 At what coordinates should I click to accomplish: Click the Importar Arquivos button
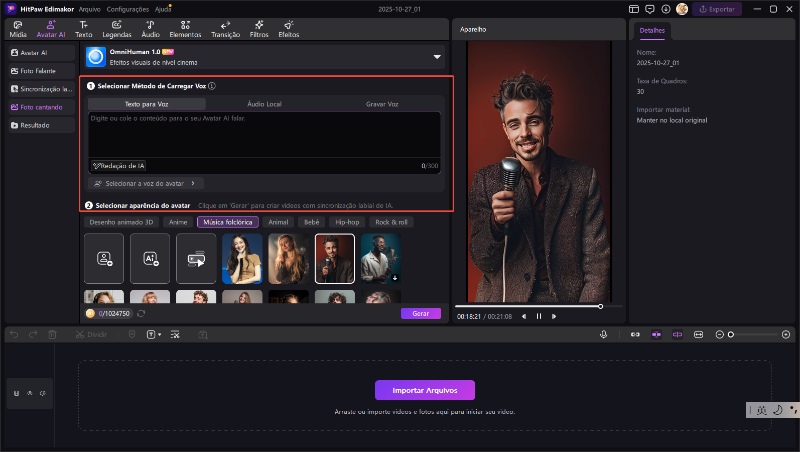[424, 390]
